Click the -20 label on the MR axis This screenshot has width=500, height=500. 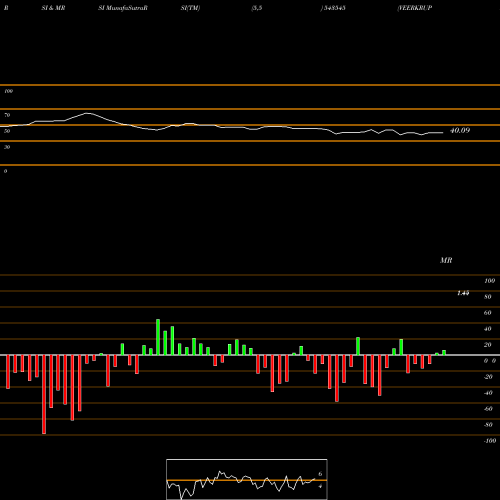488,377
